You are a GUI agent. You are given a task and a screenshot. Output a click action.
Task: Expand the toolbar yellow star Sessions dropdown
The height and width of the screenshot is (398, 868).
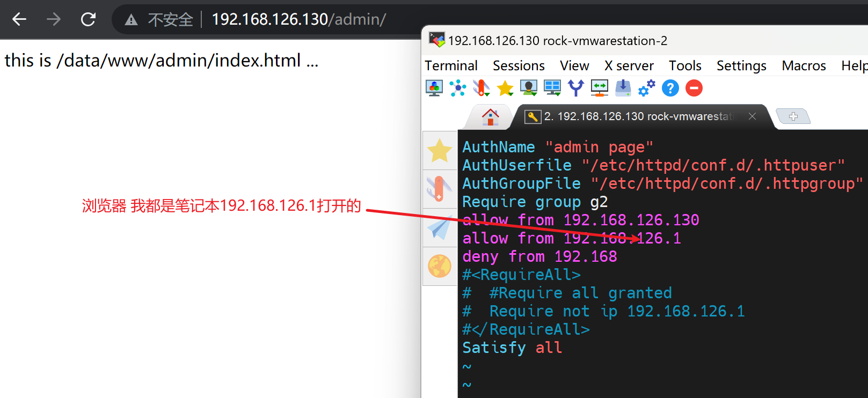click(x=505, y=88)
